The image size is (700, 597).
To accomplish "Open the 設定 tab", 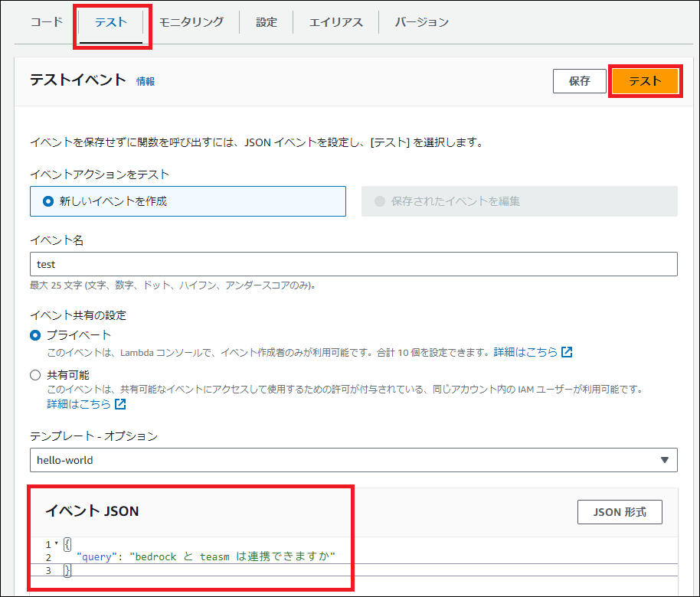I will (x=267, y=22).
